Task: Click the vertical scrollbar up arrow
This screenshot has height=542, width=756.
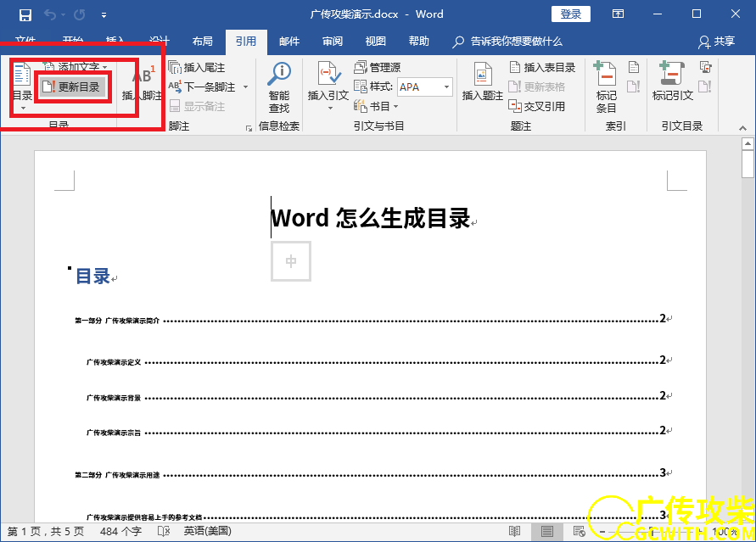Action: (748, 143)
